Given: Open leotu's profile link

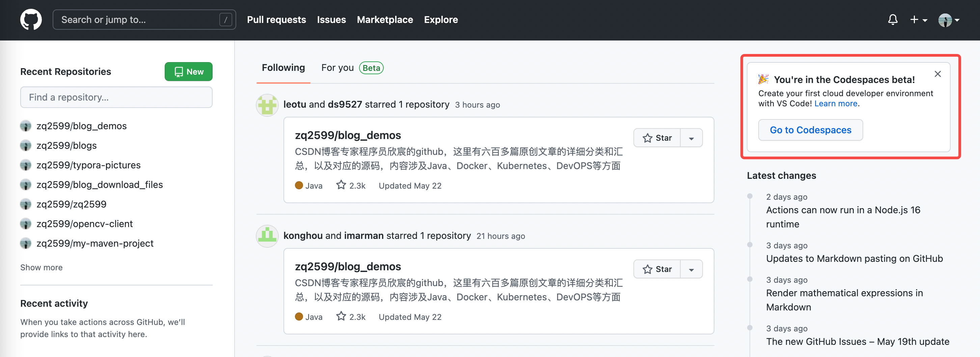Looking at the screenshot, I should pos(295,104).
